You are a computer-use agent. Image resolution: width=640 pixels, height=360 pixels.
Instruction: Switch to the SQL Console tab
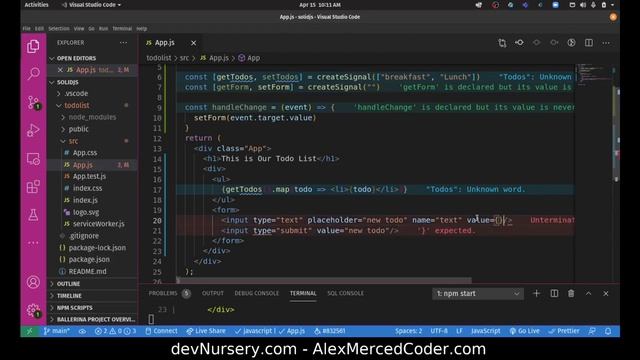click(x=345, y=293)
